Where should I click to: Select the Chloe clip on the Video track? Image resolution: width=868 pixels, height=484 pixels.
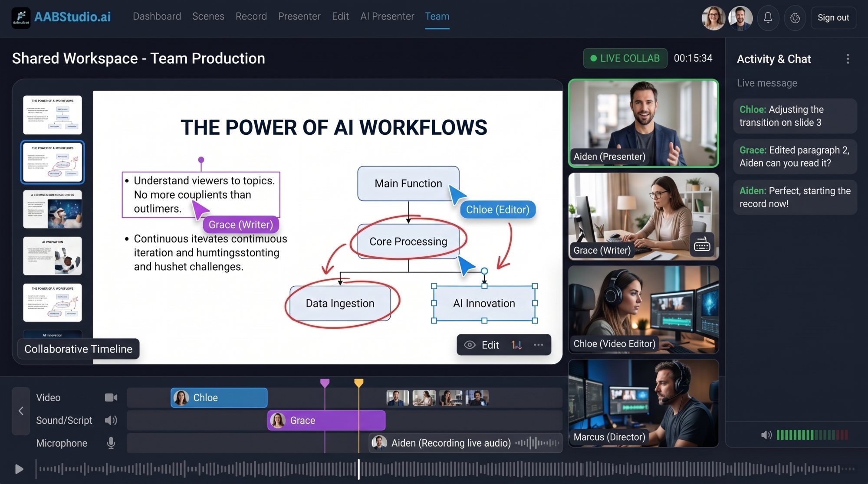point(219,397)
